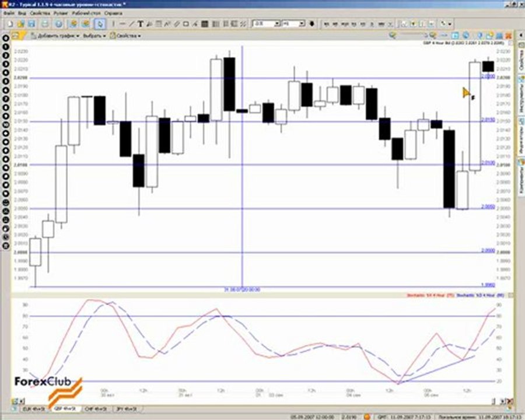Click the globe connection toolbar icon

[58, 24]
